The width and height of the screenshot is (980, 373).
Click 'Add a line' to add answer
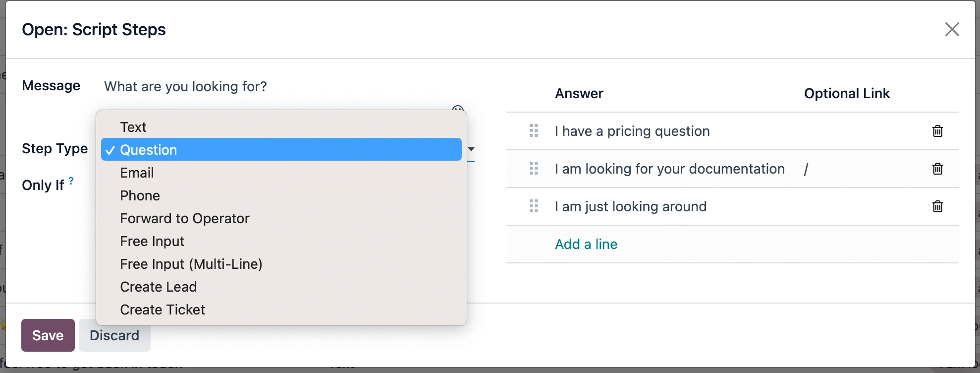pyautogui.click(x=586, y=244)
